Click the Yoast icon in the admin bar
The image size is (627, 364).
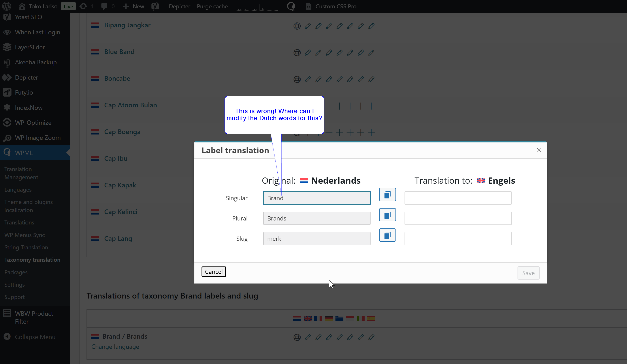tap(155, 6)
